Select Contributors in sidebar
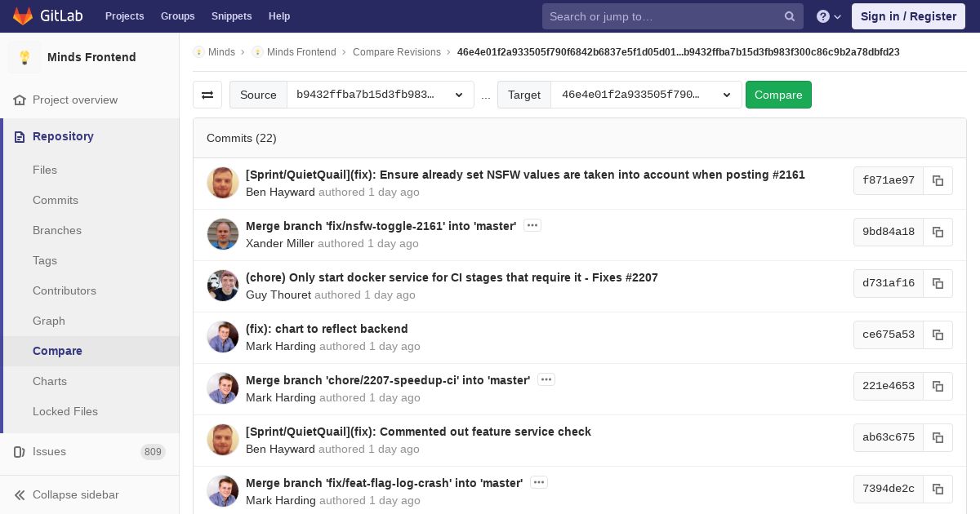This screenshot has height=514, width=980. coord(90,290)
